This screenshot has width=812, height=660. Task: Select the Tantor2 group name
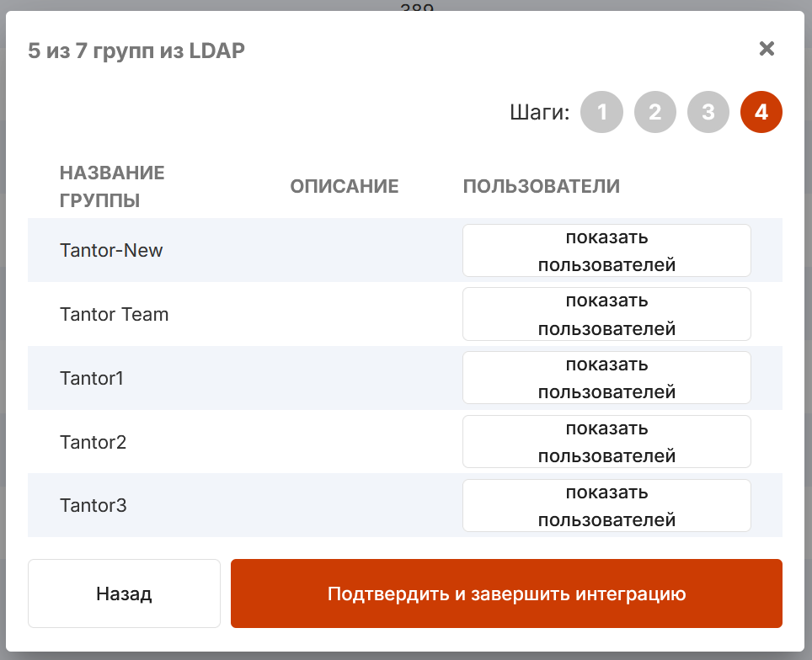(x=93, y=442)
